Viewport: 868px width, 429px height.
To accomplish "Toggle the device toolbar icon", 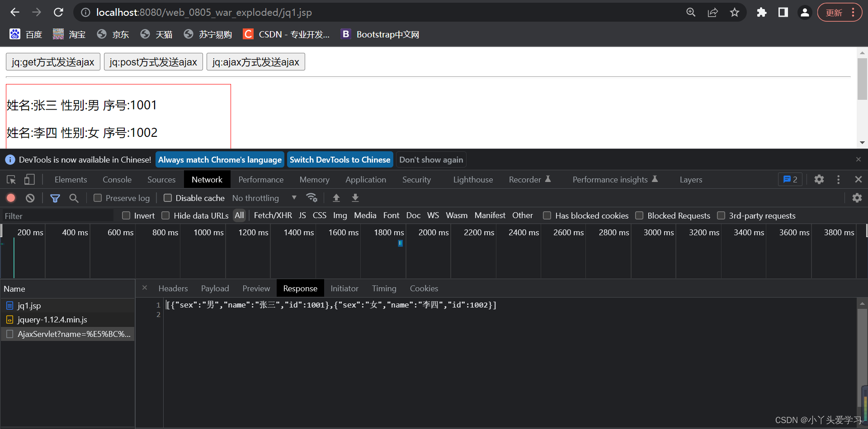I will pos(29,179).
